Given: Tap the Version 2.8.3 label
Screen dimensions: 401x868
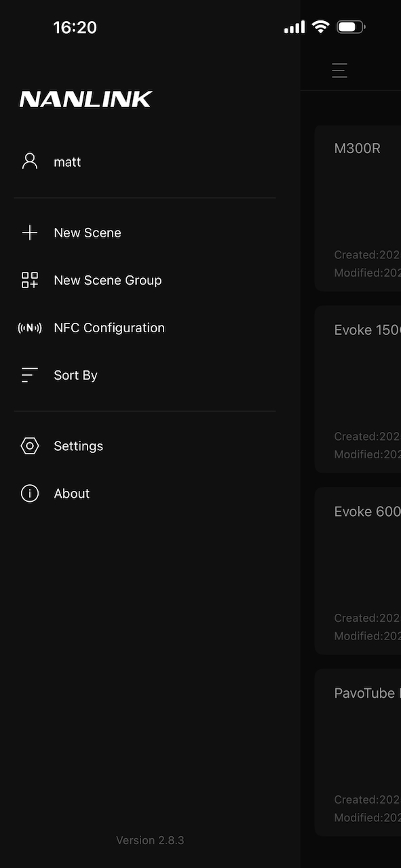Looking at the screenshot, I should point(150,840).
